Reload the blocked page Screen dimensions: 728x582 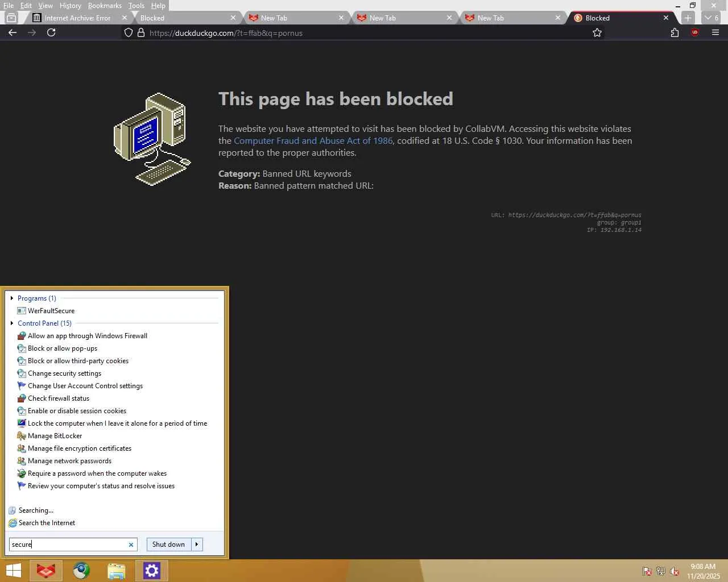51,33
